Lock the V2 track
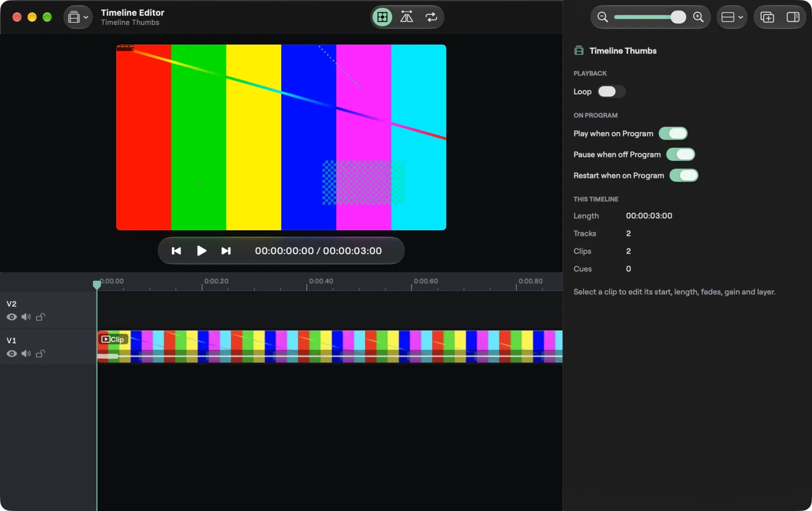Viewport: 812px width, 511px height. 41,317
